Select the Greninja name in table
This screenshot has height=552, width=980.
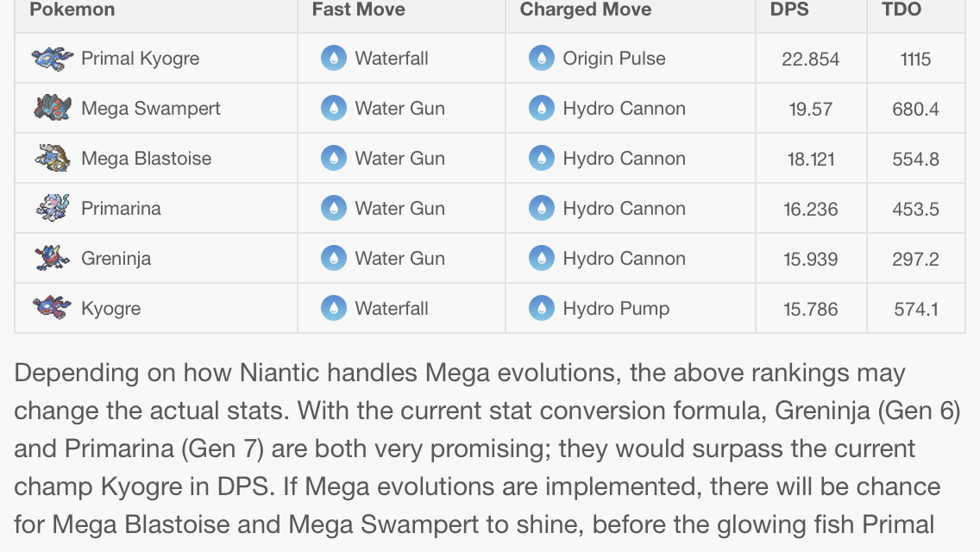tap(116, 258)
